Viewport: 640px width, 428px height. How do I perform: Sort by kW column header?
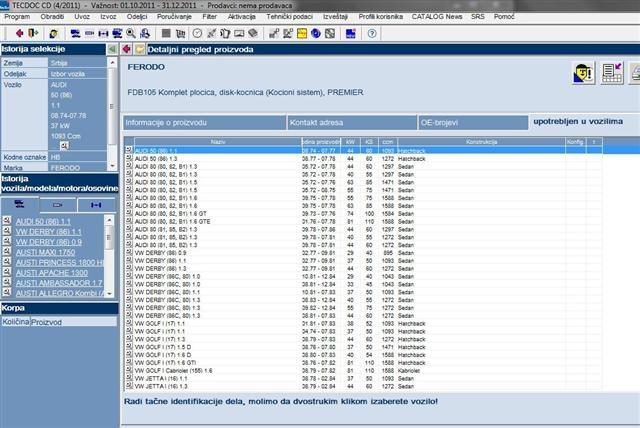click(350, 142)
